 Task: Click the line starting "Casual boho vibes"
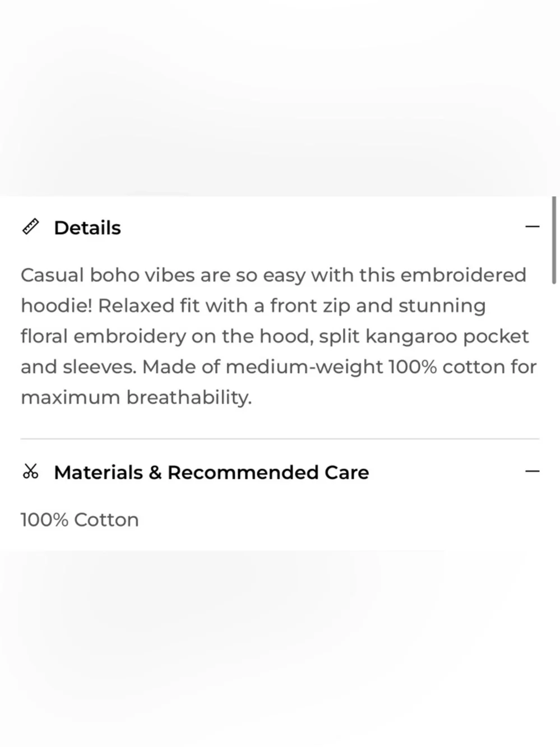[273, 275]
